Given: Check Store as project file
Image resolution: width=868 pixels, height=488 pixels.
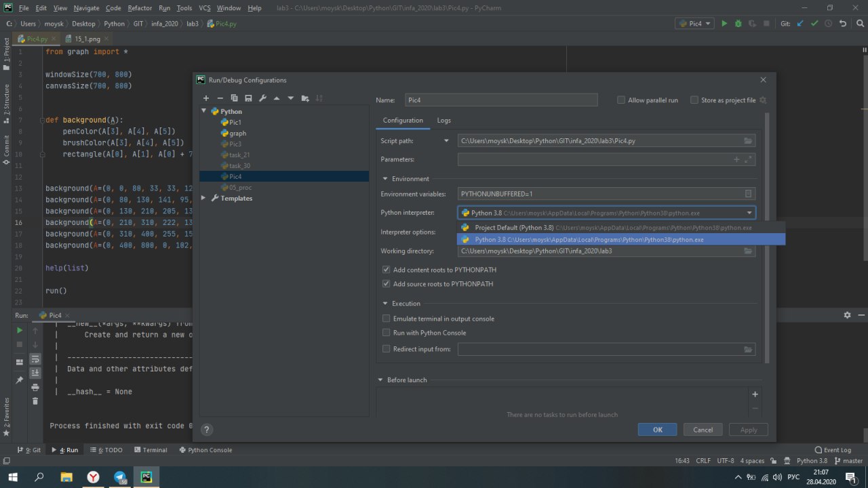Looking at the screenshot, I should pos(694,100).
